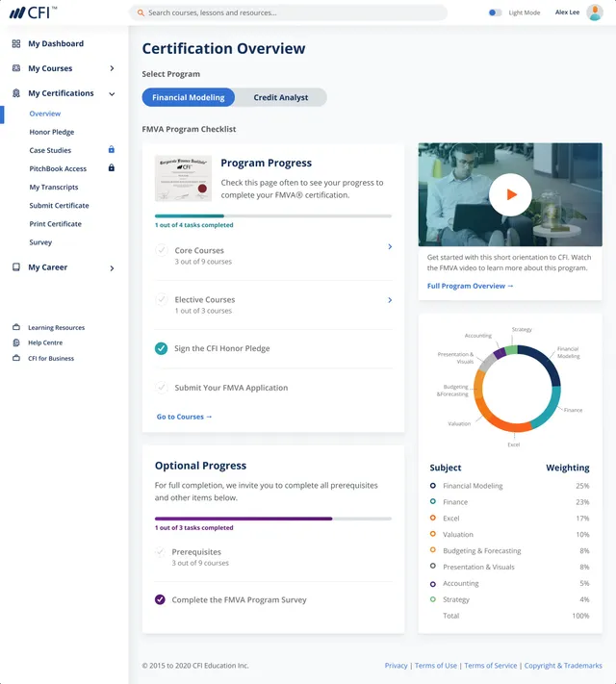The width and height of the screenshot is (616, 684).
Task: Click the Accounting legend marker
Action: (x=432, y=584)
